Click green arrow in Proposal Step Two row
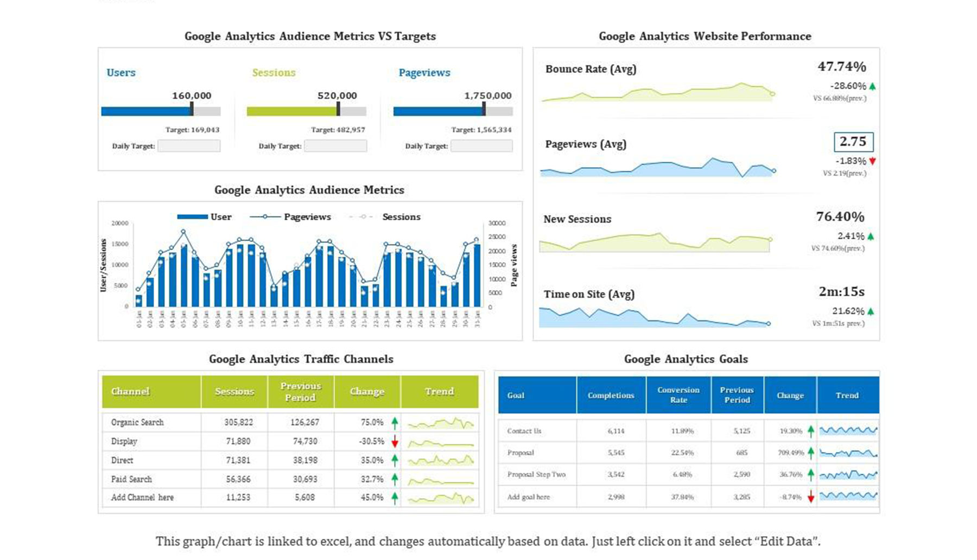Image resolution: width=977 pixels, height=560 pixels. (810, 474)
